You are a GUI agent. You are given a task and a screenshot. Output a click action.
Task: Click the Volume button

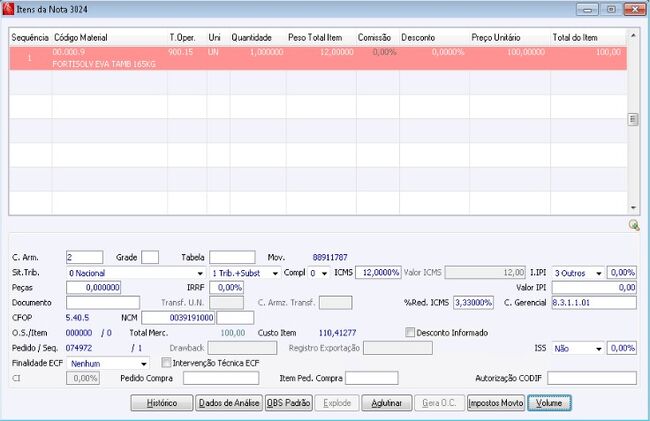click(549, 403)
